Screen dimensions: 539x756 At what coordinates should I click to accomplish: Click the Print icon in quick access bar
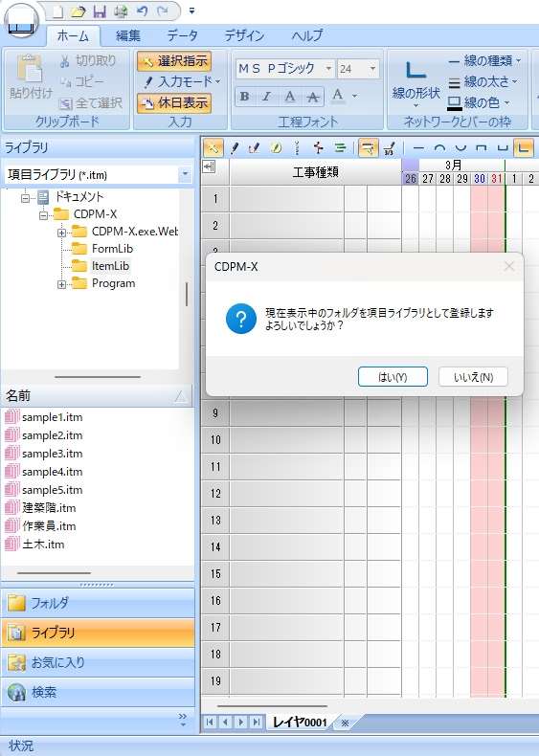121,11
